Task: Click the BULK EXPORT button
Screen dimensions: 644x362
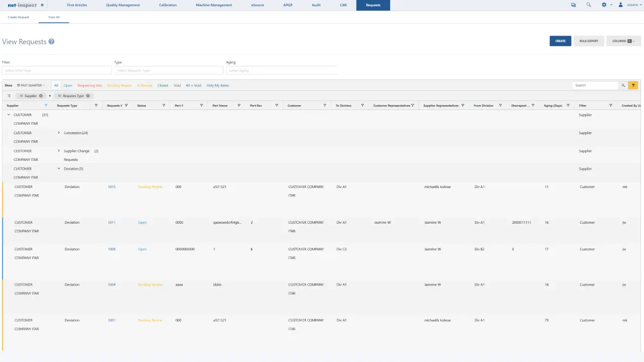Action: click(x=589, y=41)
